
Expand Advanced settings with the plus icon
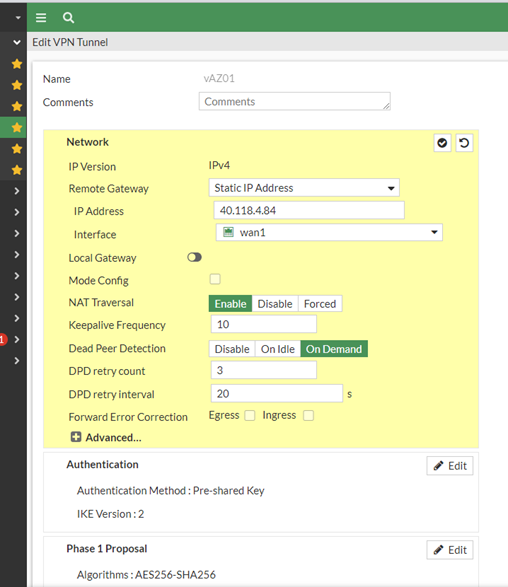click(x=76, y=437)
